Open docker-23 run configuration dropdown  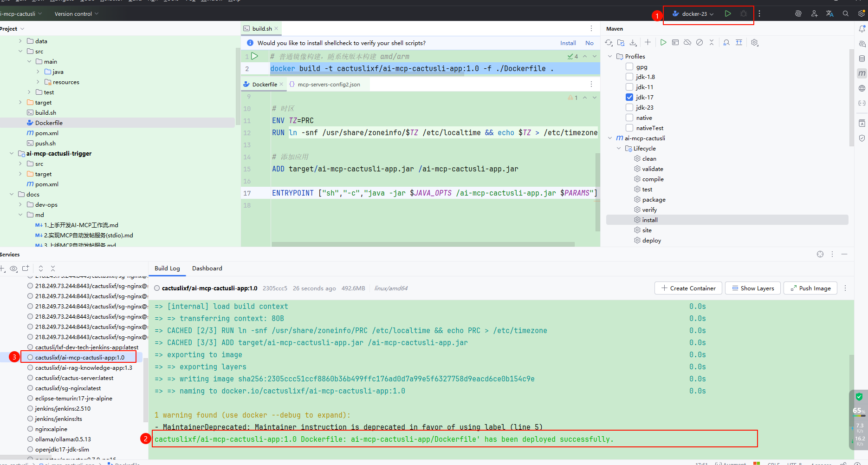(693, 14)
